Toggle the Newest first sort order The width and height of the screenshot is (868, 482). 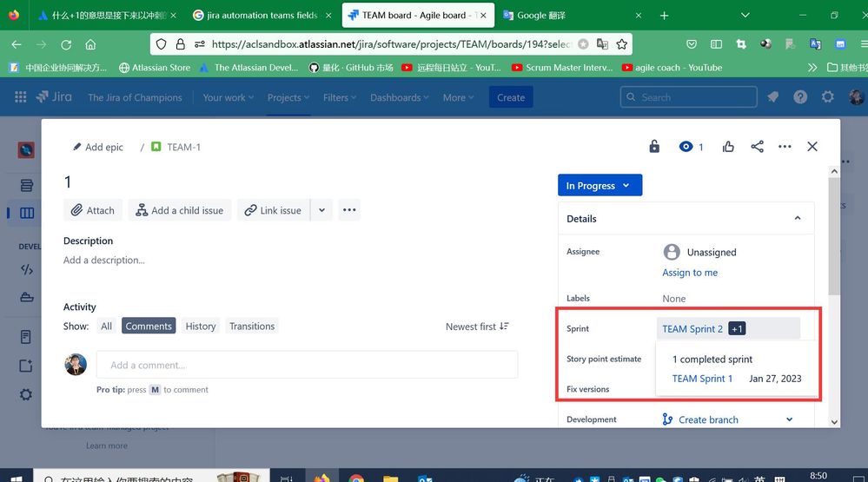477,327
